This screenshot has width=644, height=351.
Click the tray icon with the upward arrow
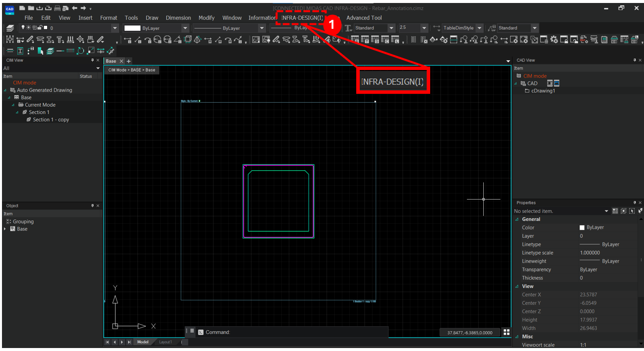[x=48, y=8]
